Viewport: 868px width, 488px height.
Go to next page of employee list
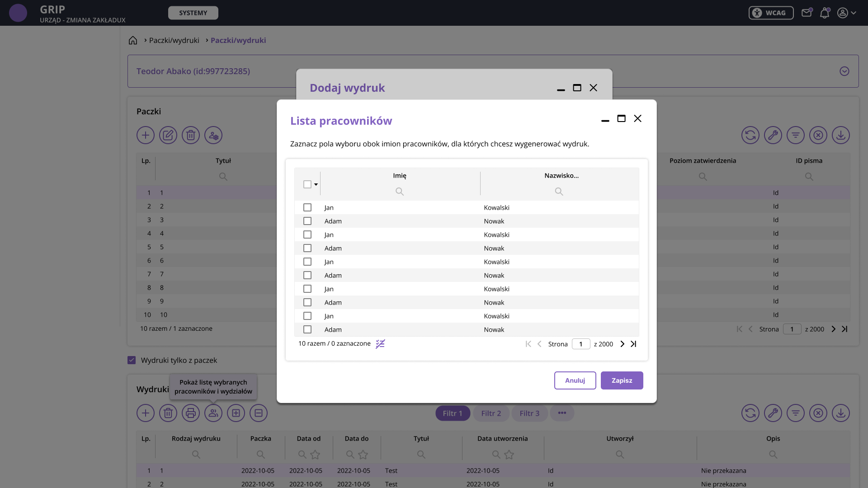pos(623,344)
